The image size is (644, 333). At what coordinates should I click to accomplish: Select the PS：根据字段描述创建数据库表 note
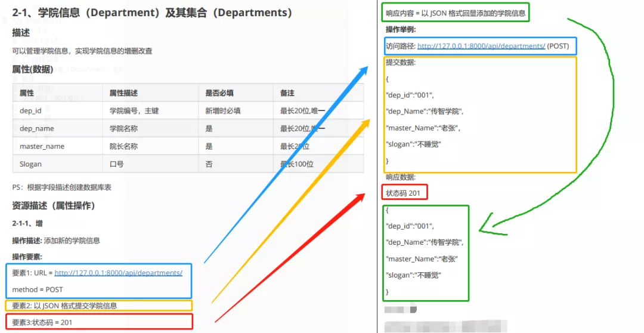(x=61, y=187)
